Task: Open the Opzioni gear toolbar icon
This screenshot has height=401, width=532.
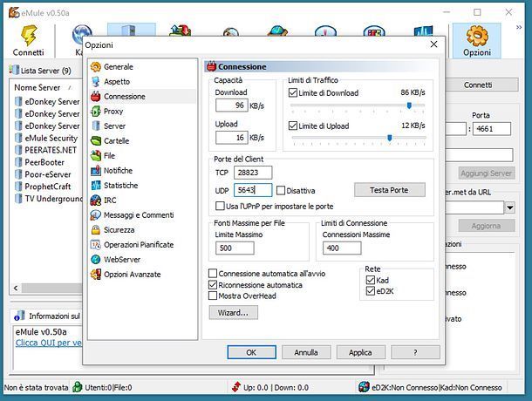Action: (x=476, y=36)
